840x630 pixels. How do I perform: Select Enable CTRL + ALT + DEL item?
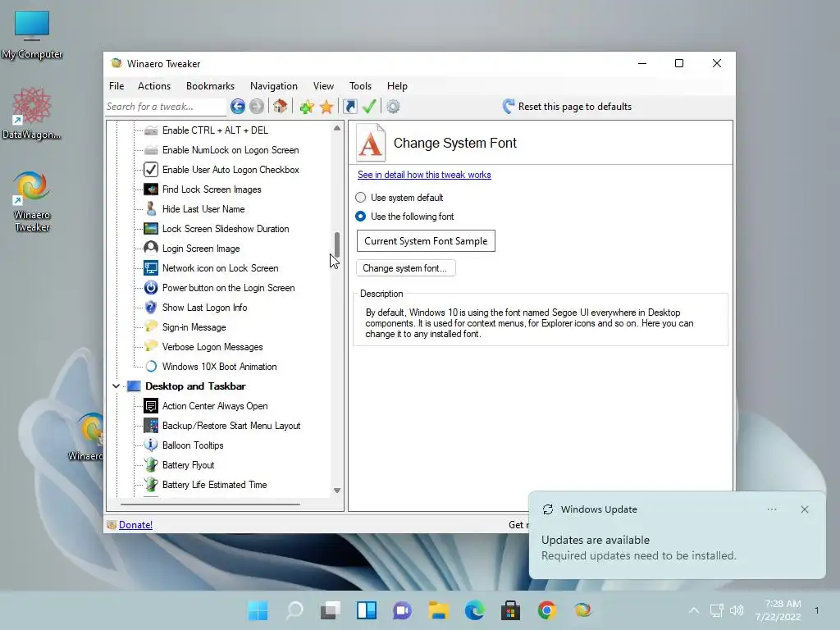(215, 130)
